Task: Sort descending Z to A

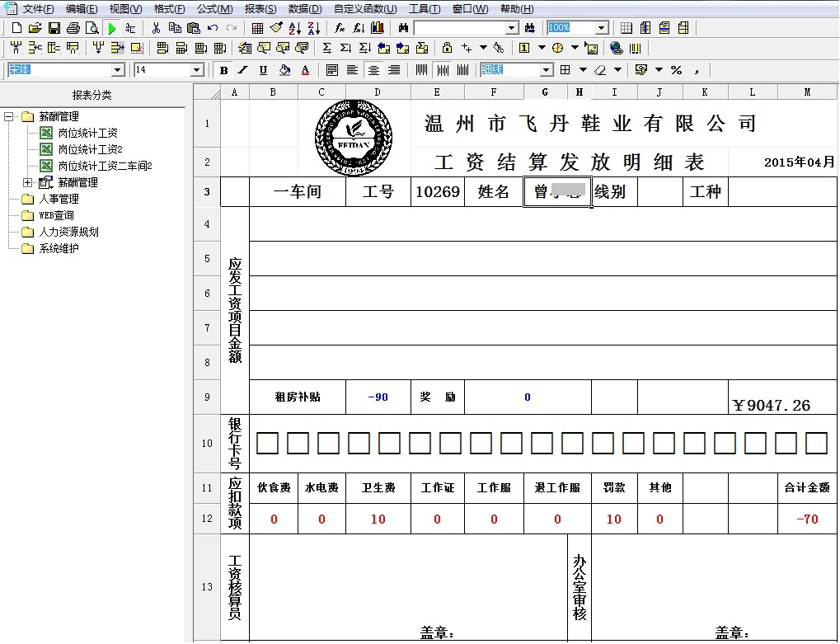Action: [x=314, y=28]
